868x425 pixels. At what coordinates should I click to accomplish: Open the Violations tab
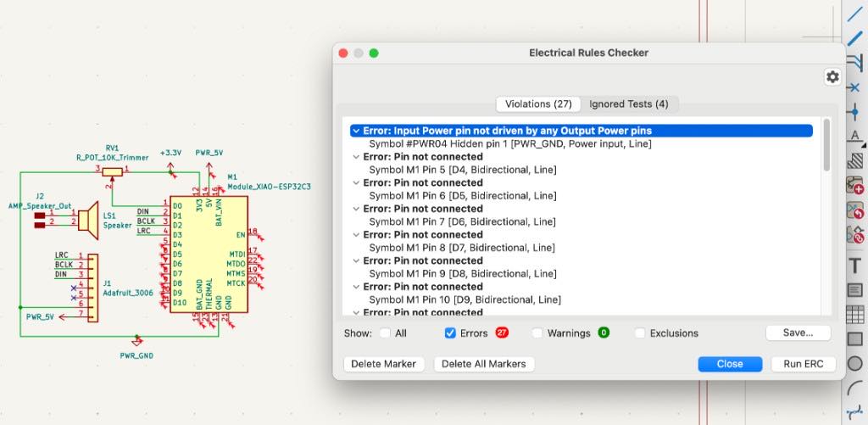click(x=538, y=104)
